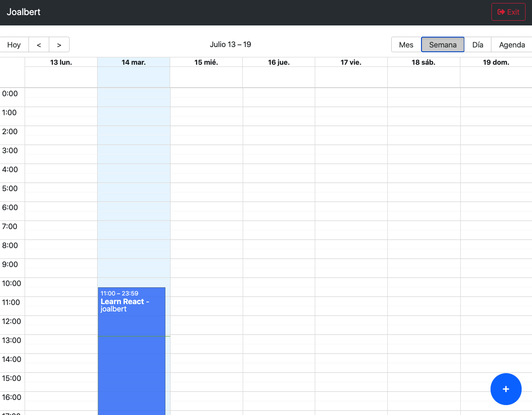Click the 16:00 time label
This screenshot has width=532, height=415.
pyautogui.click(x=12, y=397)
